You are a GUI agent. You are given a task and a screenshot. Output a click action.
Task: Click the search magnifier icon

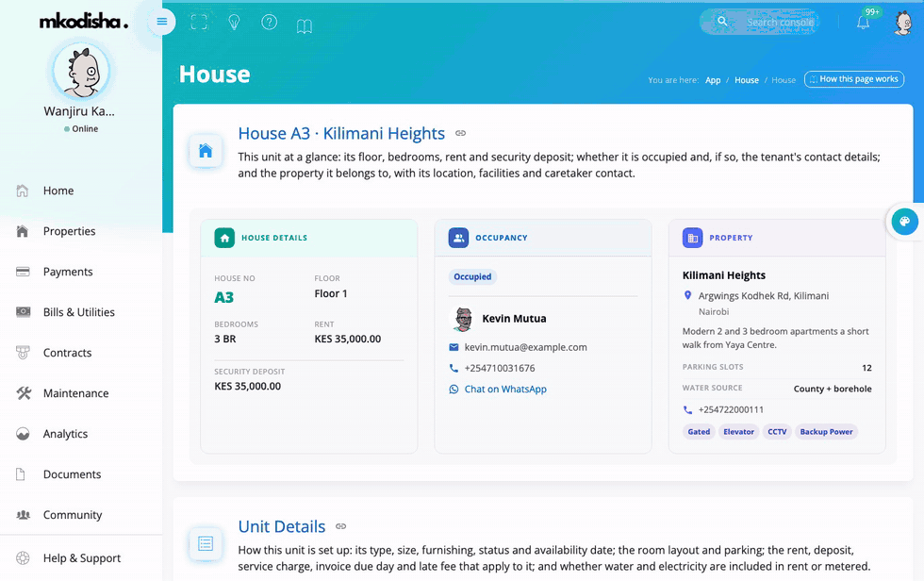point(722,21)
